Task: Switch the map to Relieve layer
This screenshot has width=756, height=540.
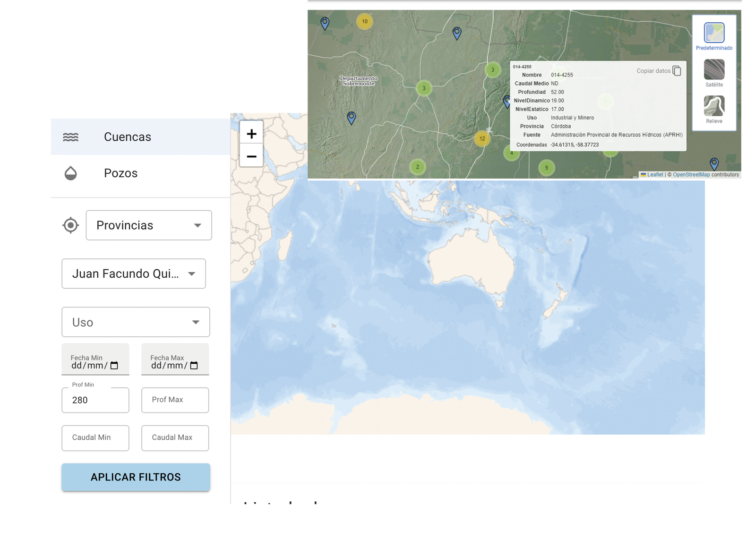Action: pyautogui.click(x=714, y=106)
